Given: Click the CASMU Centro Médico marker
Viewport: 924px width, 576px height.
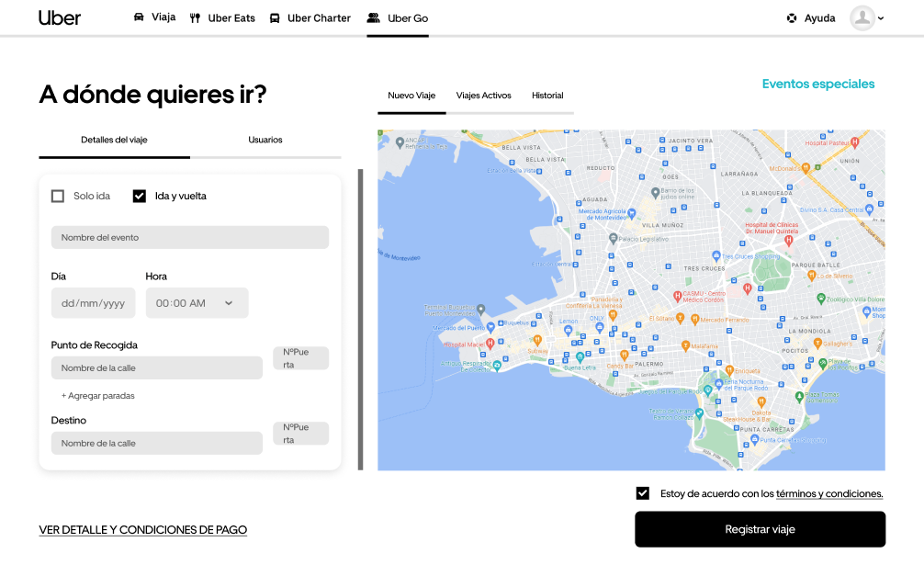Looking at the screenshot, I should tap(677, 296).
